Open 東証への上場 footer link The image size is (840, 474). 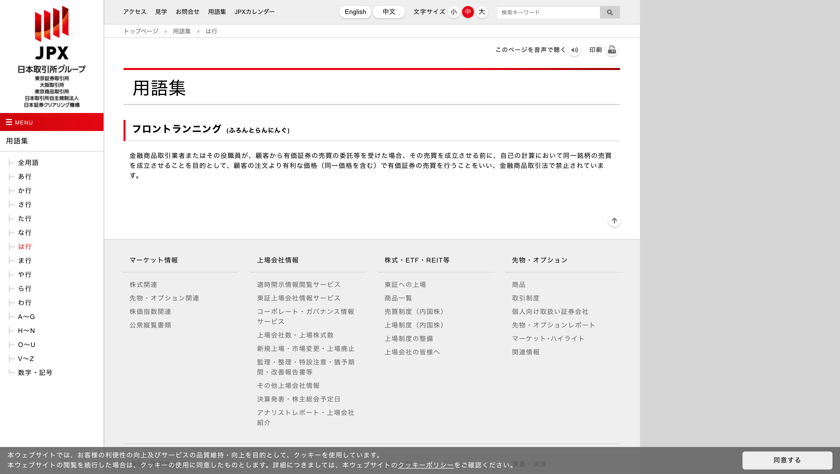point(405,284)
